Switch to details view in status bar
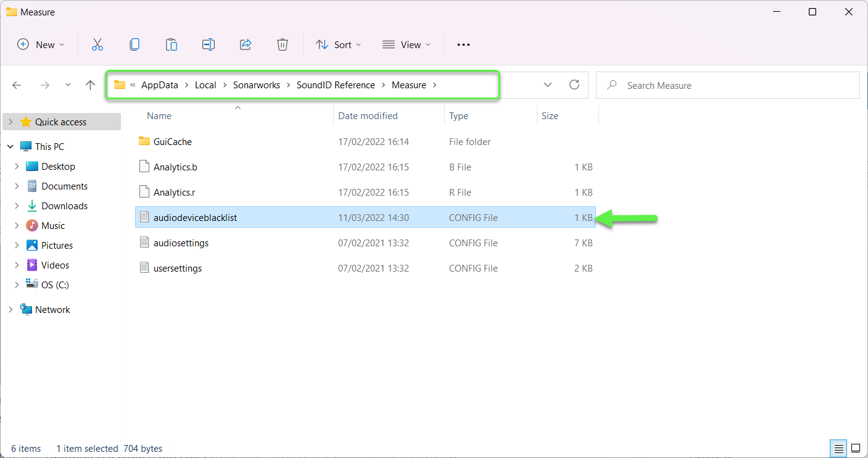Viewport: 868px width, 458px height. click(x=839, y=448)
